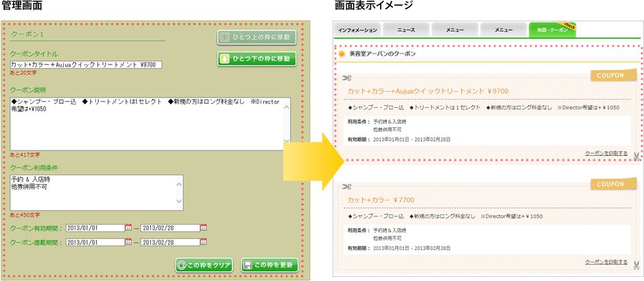Click the クーポン有効期間 end date field
Image resolution: width=644 pixels, height=281 pixels.
tap(170, 227)
